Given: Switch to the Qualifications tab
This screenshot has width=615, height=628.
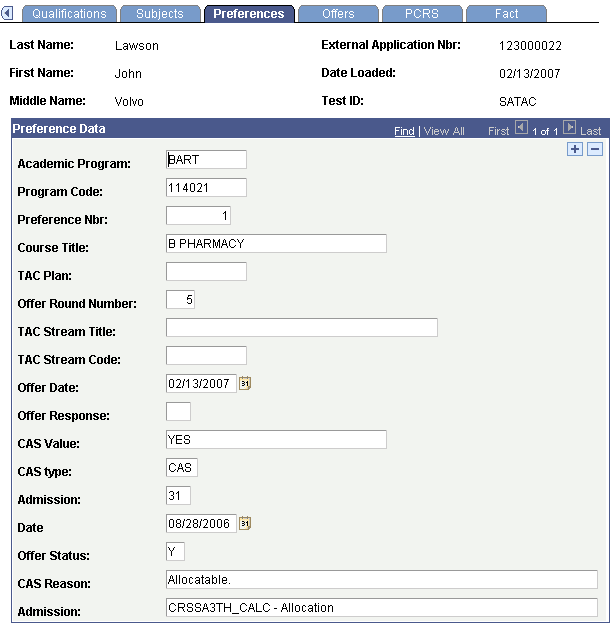Looking at the screenshot, I should 69,14.
